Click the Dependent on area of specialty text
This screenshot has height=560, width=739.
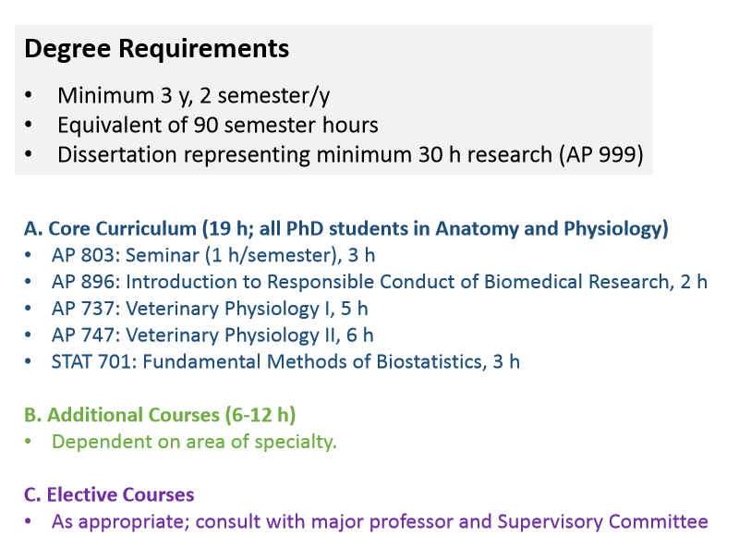tap(194, 442)
